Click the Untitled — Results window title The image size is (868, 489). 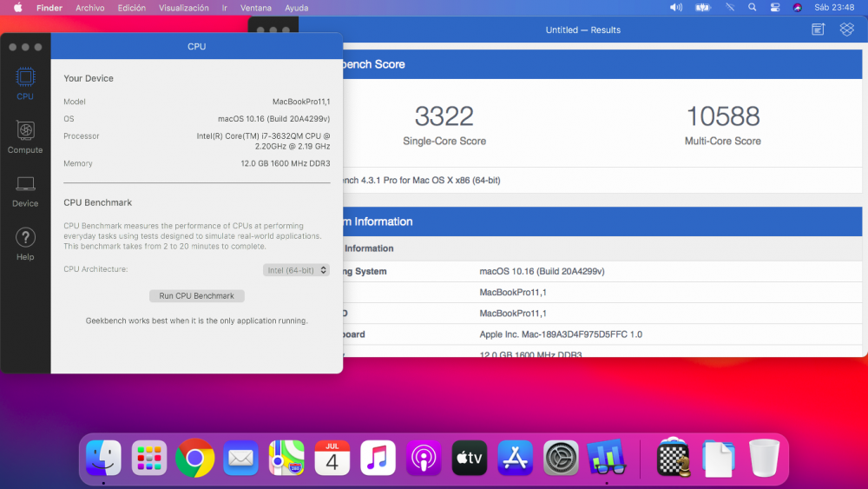pos(583,30)
